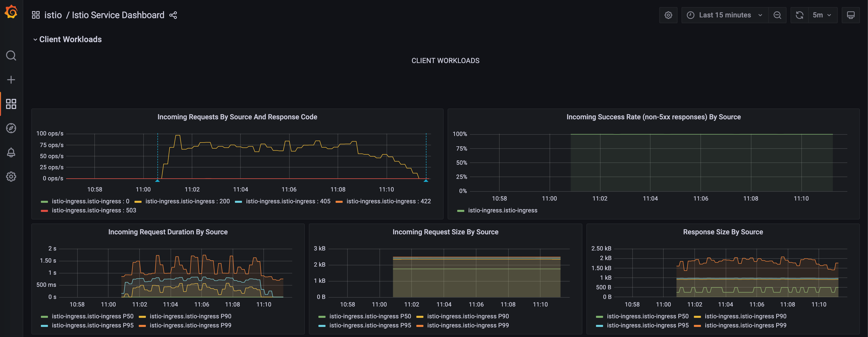The height and width of the screenshot is (337, 868).
Task: Click the Grafana logo home icon
Action: pyautogui.click(x=11, y=12)
